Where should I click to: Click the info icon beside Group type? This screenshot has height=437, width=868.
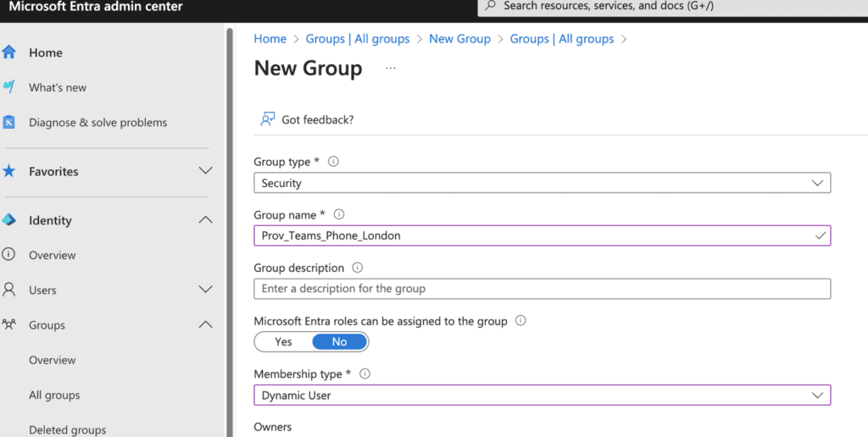(x=333, y=162)
